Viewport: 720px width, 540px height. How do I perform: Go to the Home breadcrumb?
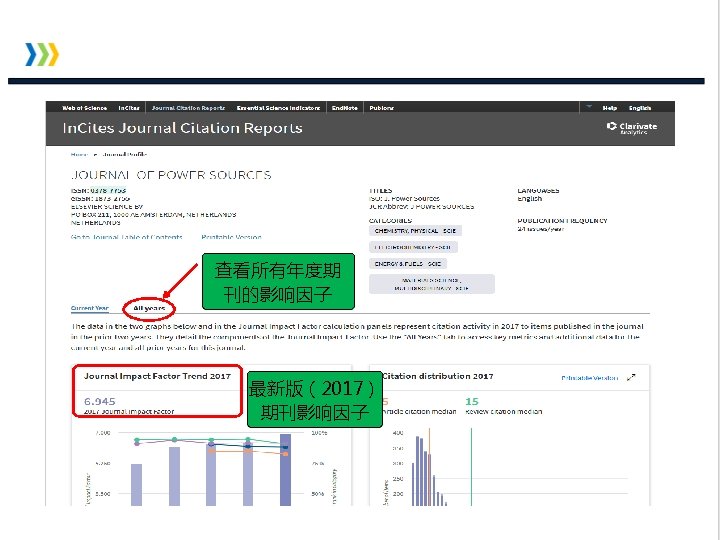pos(79,155)
